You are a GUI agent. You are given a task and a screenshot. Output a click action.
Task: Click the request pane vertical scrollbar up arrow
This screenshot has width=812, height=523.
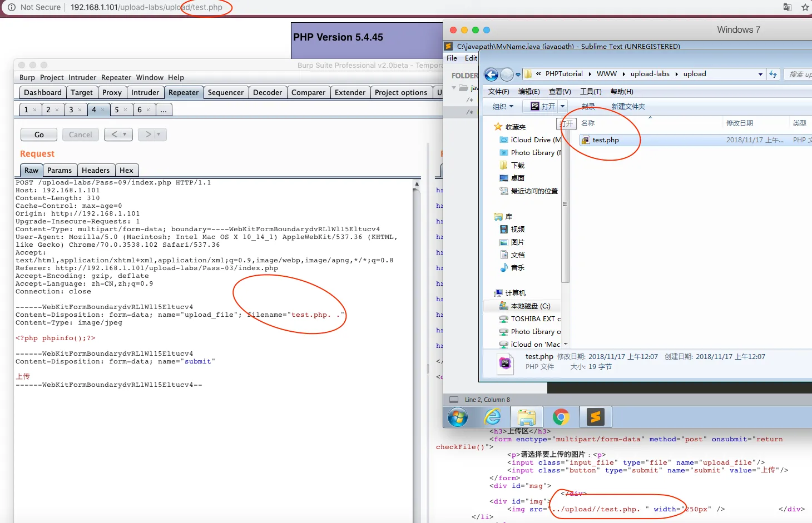[417, 183]
